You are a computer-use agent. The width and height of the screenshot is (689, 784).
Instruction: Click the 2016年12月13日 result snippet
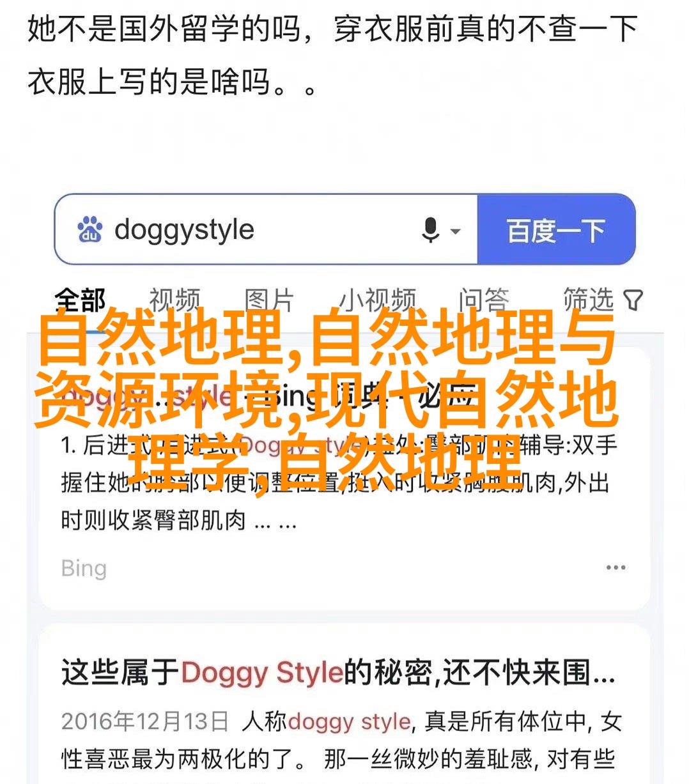(341, 740)
